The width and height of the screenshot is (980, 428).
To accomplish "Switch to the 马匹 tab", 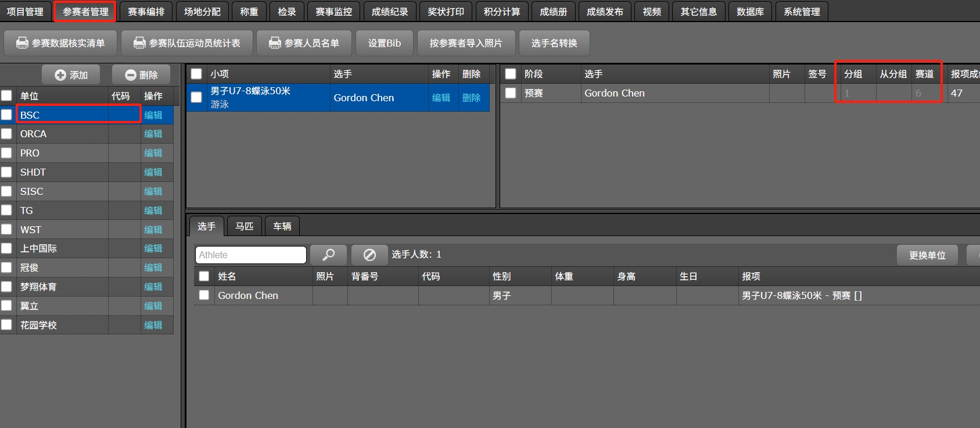I will tap(245, 226).
